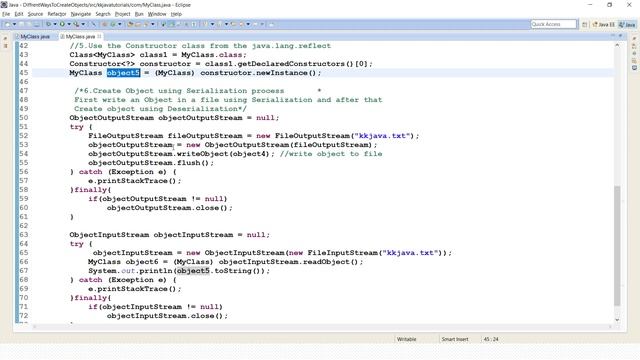Click the Next Annotation toolbar icon
640x360 pixels.
click(x=206, y=24)
